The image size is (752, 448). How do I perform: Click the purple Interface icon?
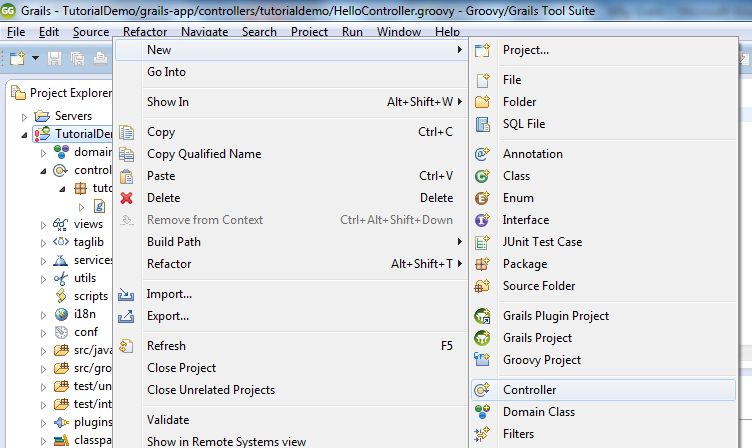click(482, 220)
